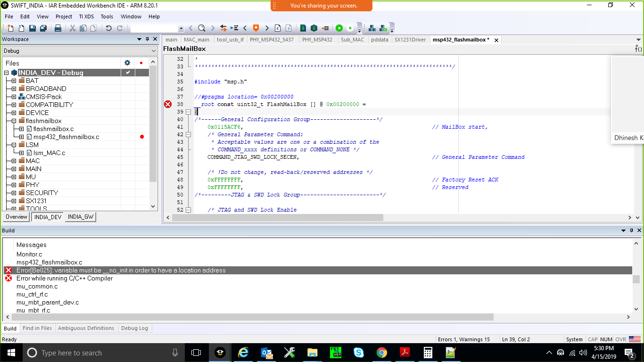Screen dimensions: 644x362
Task: Expand the BROADBAND folder in tree
Action: tap(14, 89)
